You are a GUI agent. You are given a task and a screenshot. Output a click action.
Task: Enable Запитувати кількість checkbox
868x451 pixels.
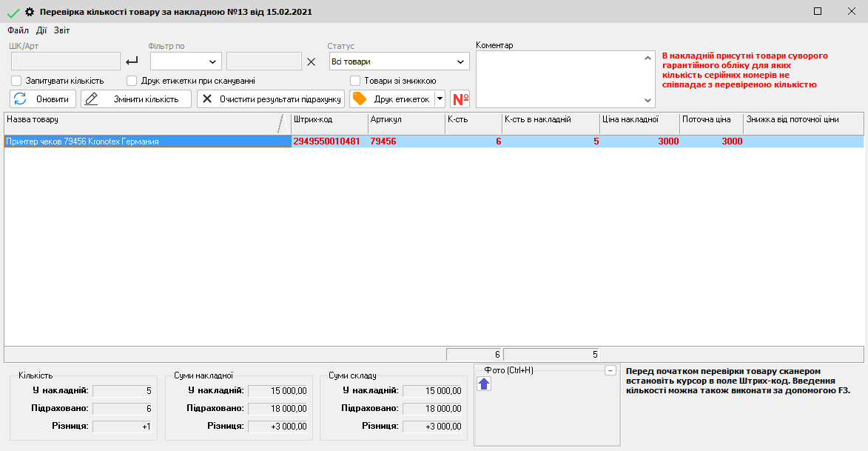coord(16,81)
